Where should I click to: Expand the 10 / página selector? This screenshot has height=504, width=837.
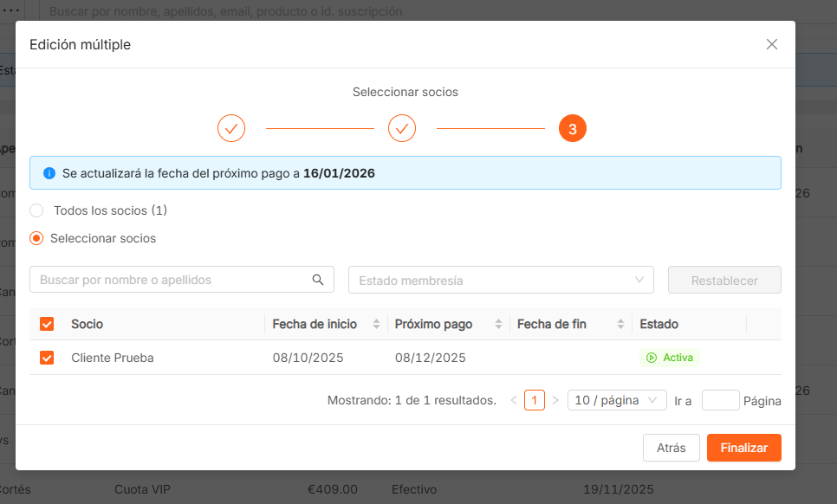(x=617, y=400)
